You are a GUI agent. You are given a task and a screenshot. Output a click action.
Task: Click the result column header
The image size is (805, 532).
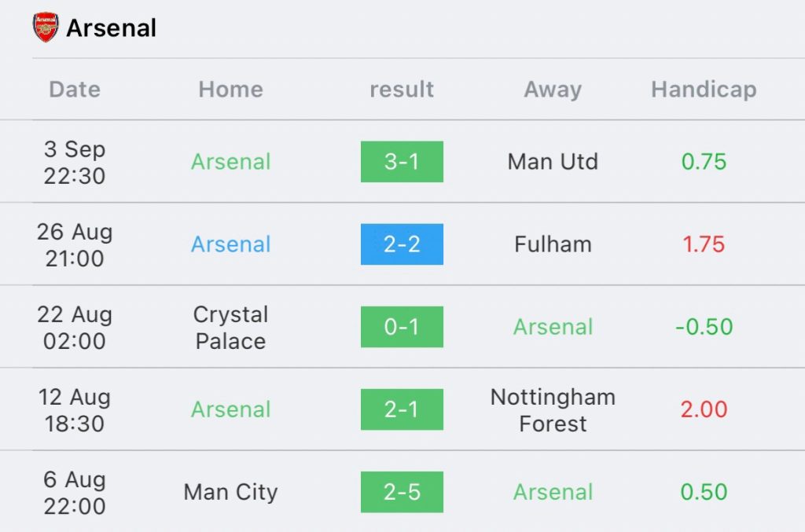pyautogui.click(x=402, y=90)
